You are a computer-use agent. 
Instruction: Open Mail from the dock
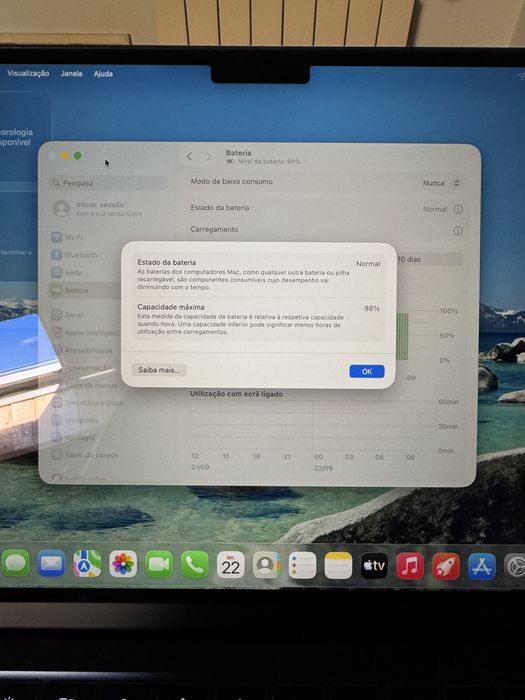point(51,564)
